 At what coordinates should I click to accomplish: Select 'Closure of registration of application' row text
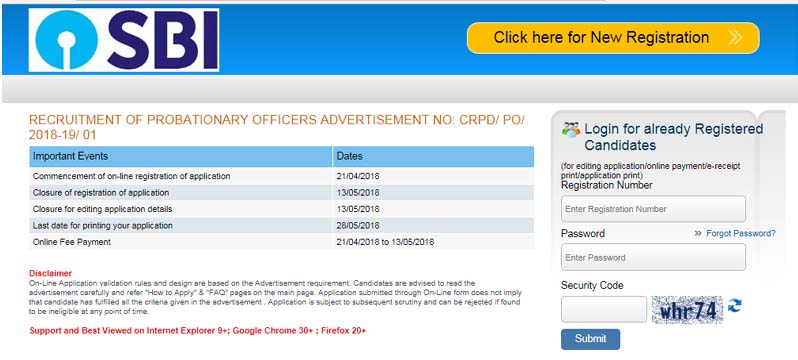point(101,193)
